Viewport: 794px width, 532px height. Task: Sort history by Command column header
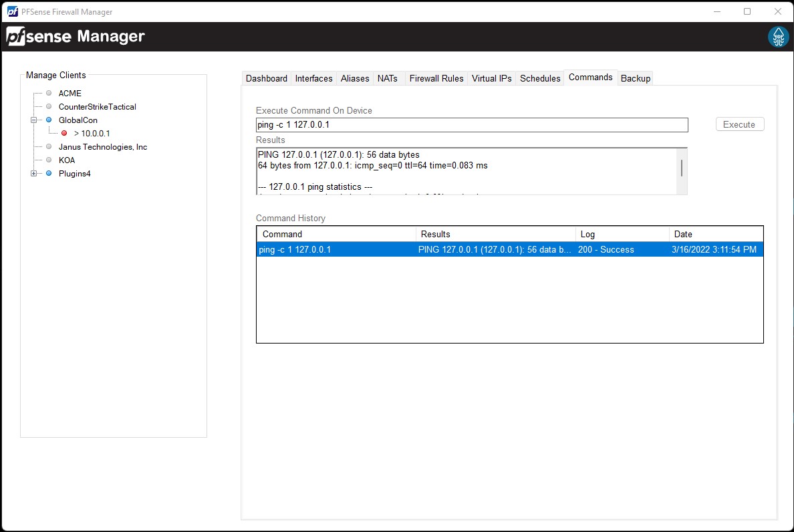[336, 234]
